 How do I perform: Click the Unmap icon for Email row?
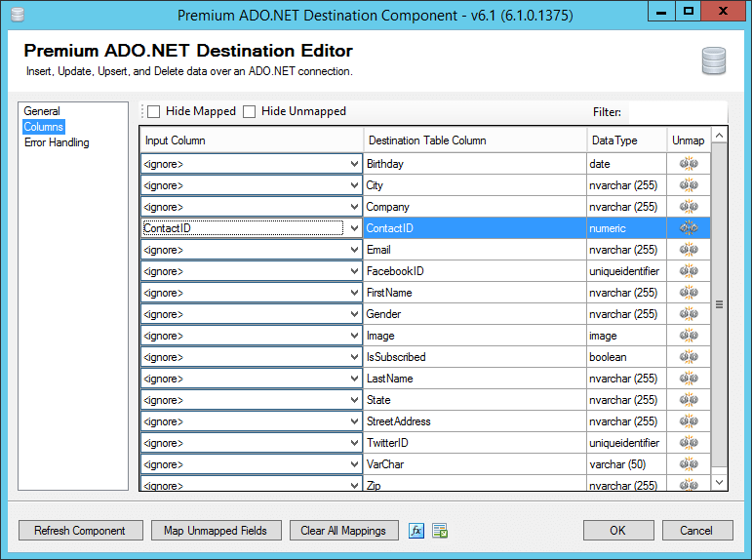tap(689, 250)
